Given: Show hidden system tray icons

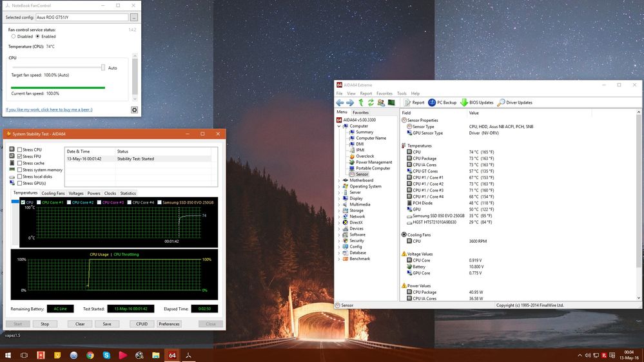Looking at the screenshot, I should (x=580, y=356).
